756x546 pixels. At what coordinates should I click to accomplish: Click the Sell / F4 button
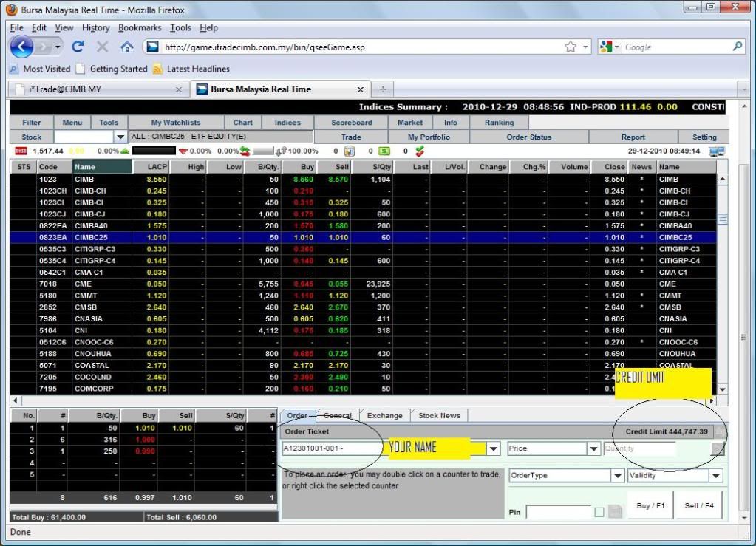tap(698, 506)
